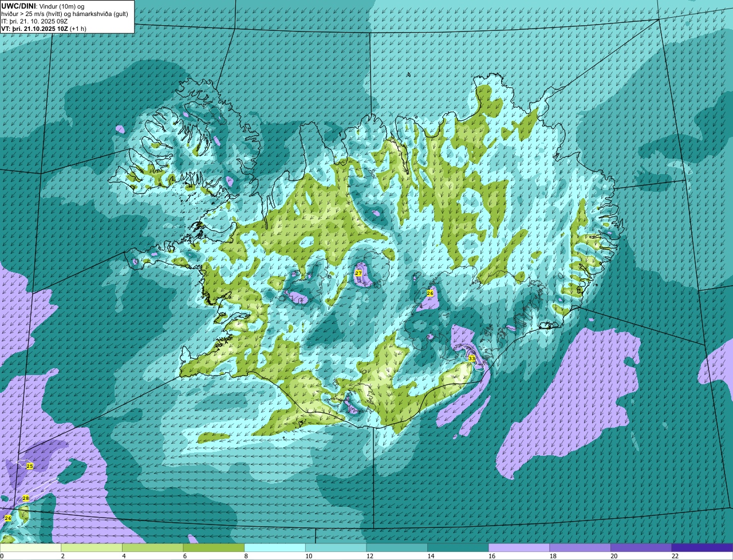Pick the 6–8 m/s olive green scale swatch

(214, 547)
